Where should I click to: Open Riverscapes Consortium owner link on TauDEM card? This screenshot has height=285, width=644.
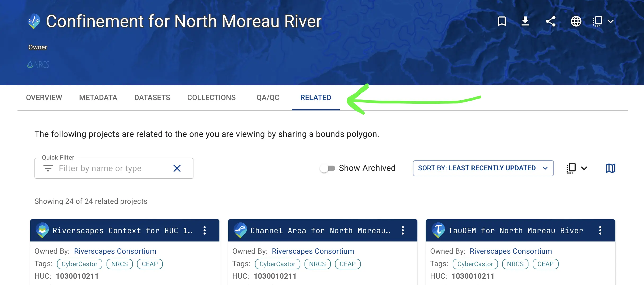(511, 251)
